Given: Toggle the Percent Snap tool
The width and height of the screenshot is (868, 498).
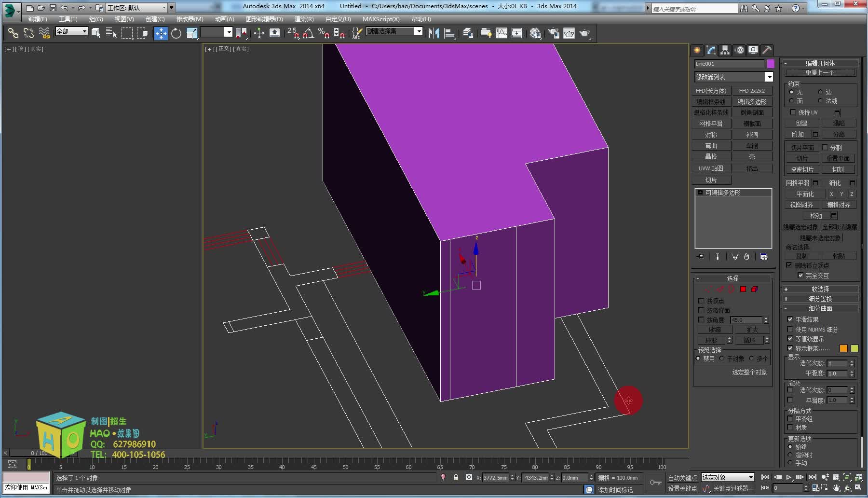Looking at the screenshot, I should click(x=324, y=33).
